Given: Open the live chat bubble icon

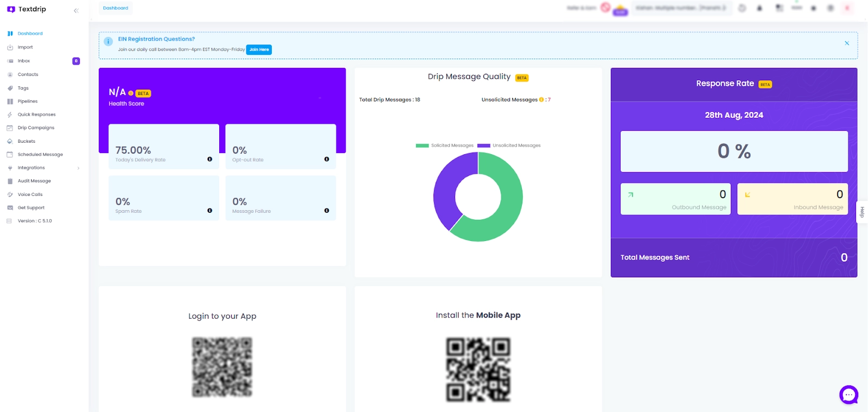Looking at the screenshot, I should tap(848, 395).
